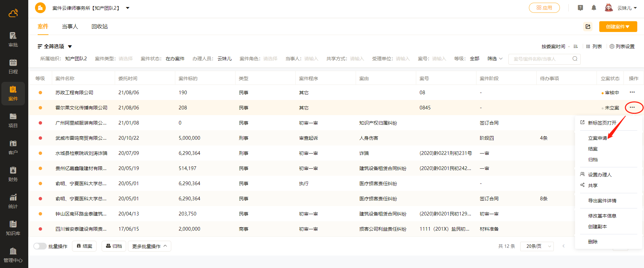The image size is (644, 268).
Task: Open 列表设置 list settings
Action: click(622, 46)
